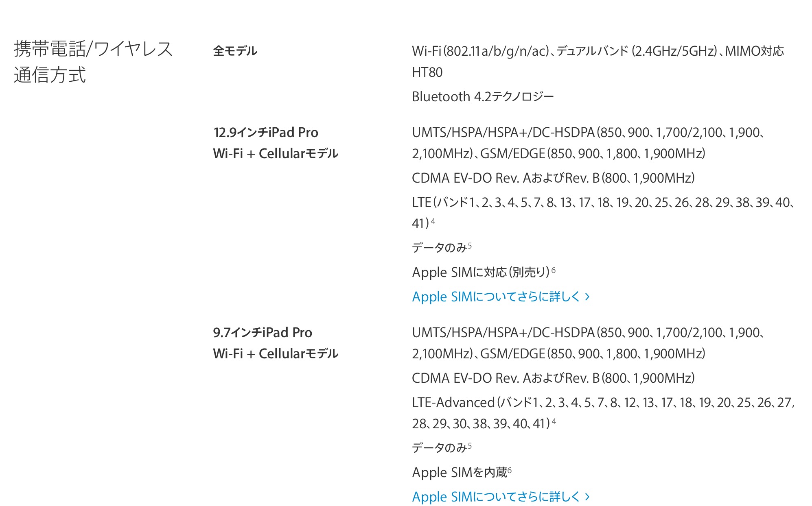This screenshot has height=506, width=812.
Task: Click chevron arrow after first Apple SIM link
Action: point(587,297)
